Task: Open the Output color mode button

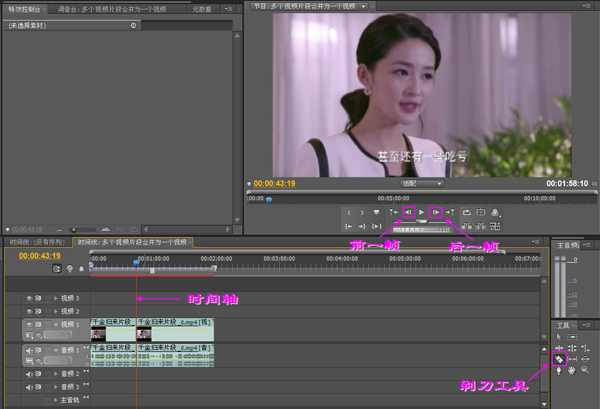Action: [495, 212]
